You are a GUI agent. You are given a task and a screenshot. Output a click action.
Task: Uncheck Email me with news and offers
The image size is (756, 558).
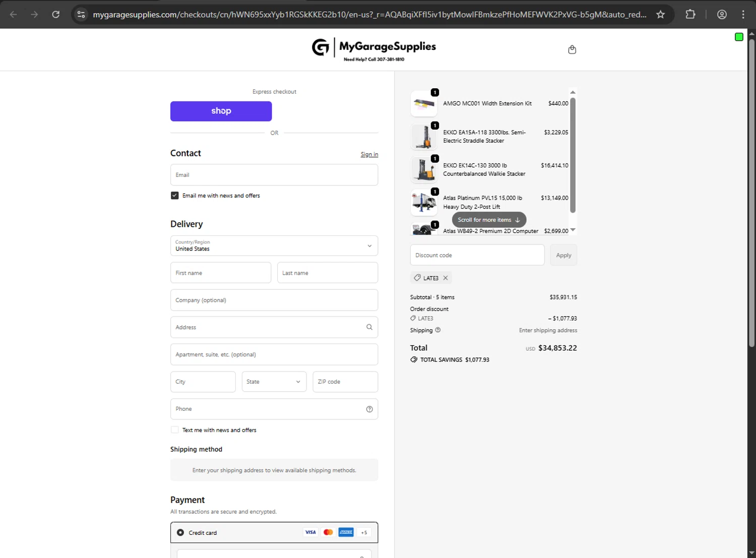(174, 196)
